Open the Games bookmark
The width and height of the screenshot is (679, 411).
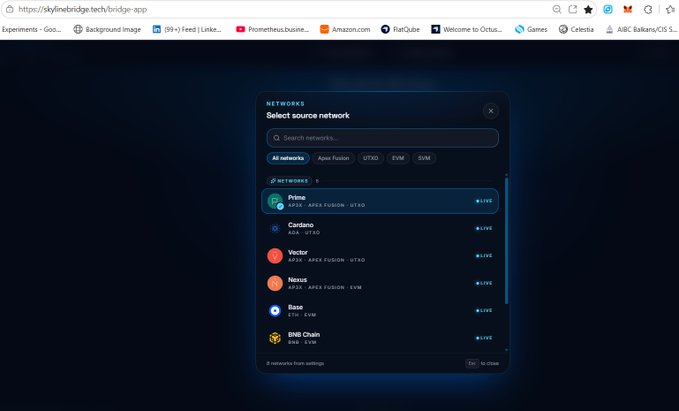[x=531, y=29]
